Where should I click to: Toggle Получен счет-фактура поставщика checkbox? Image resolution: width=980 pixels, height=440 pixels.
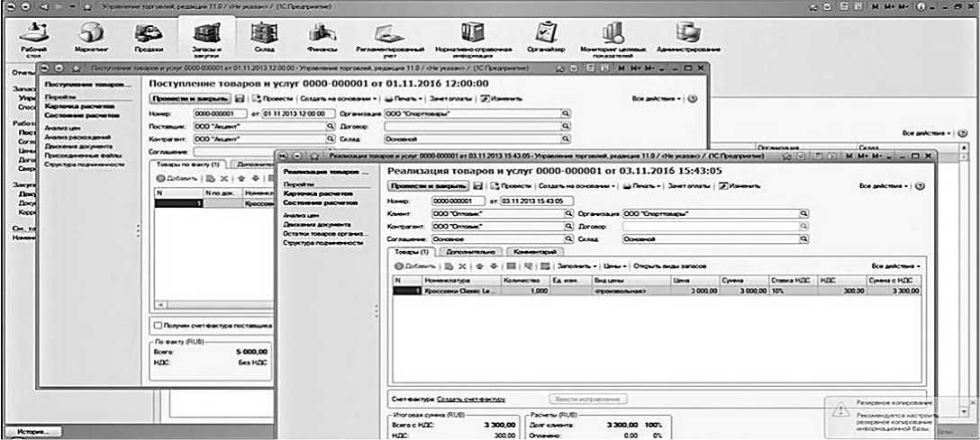(x=159, y=325)
